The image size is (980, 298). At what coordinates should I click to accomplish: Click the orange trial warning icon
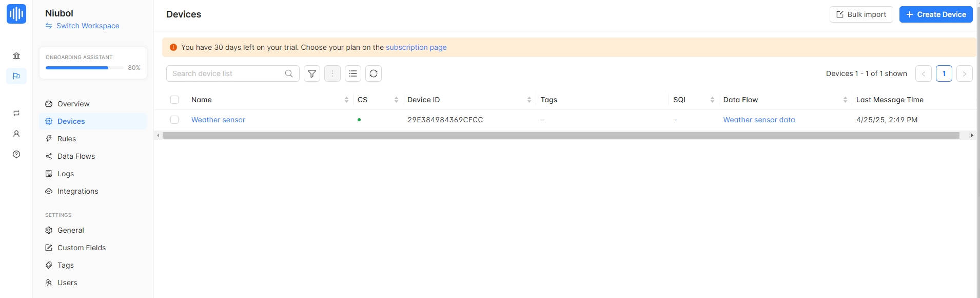pyautogui.click(x=173, y=47)
